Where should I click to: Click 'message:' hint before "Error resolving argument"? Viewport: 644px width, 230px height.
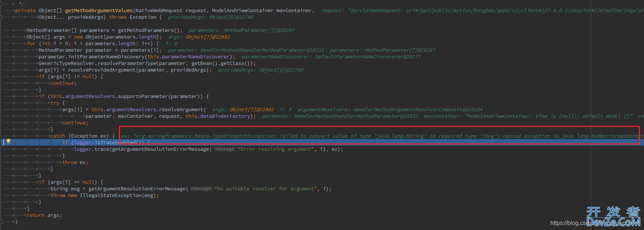[224, 149]
